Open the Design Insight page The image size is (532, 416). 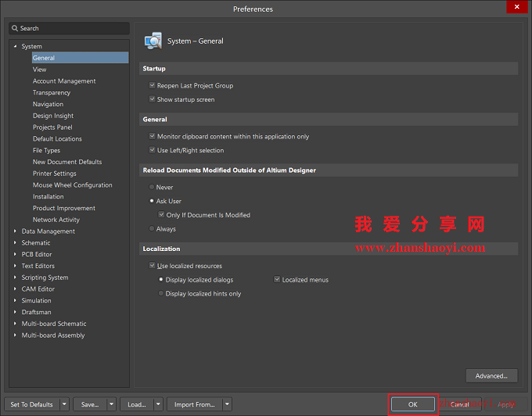click(x=53, y=116)
